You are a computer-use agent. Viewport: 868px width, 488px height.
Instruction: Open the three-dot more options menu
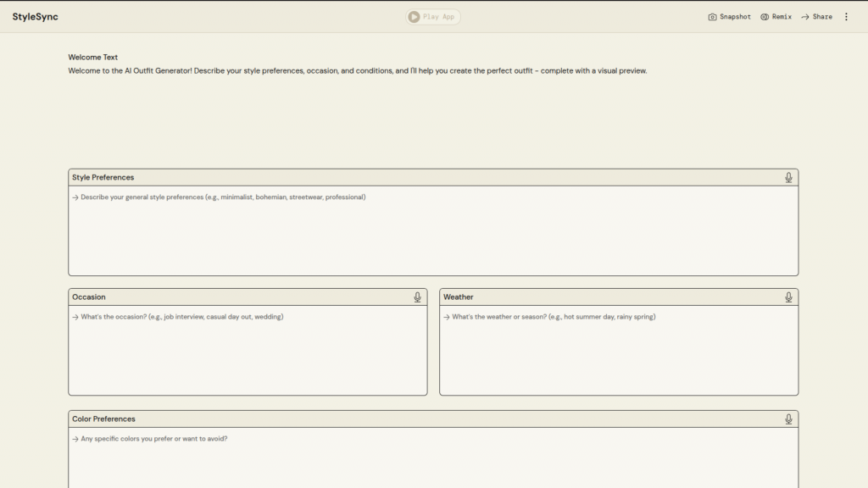click(846, 17)
